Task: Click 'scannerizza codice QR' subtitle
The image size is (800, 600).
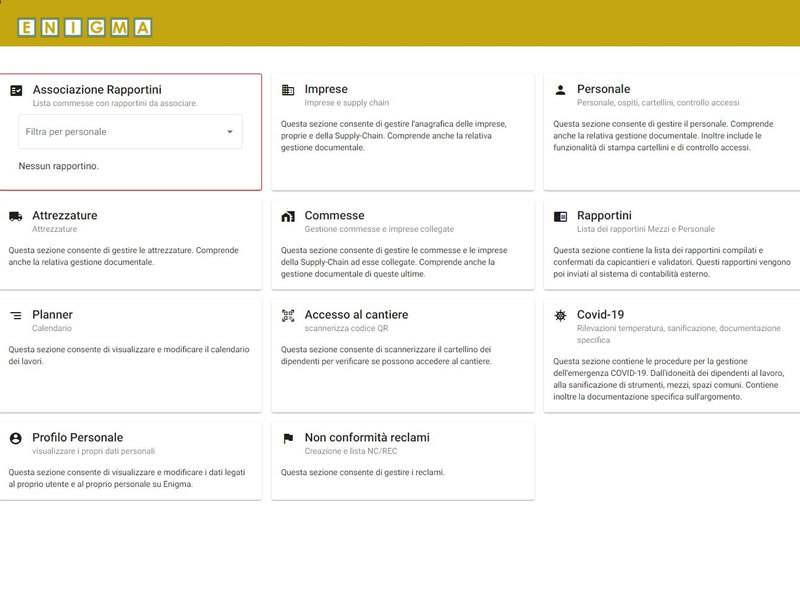Action: (346, 328)
